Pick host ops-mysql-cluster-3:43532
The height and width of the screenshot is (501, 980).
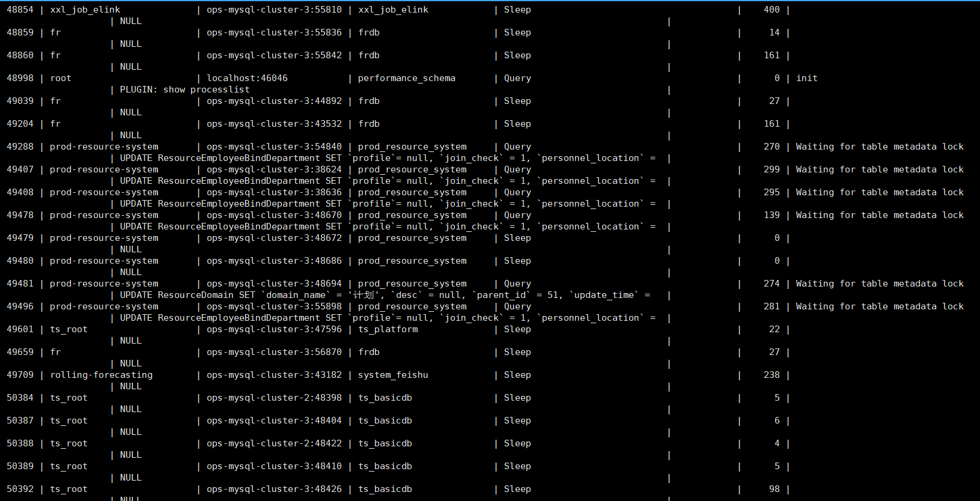(274, 124)
